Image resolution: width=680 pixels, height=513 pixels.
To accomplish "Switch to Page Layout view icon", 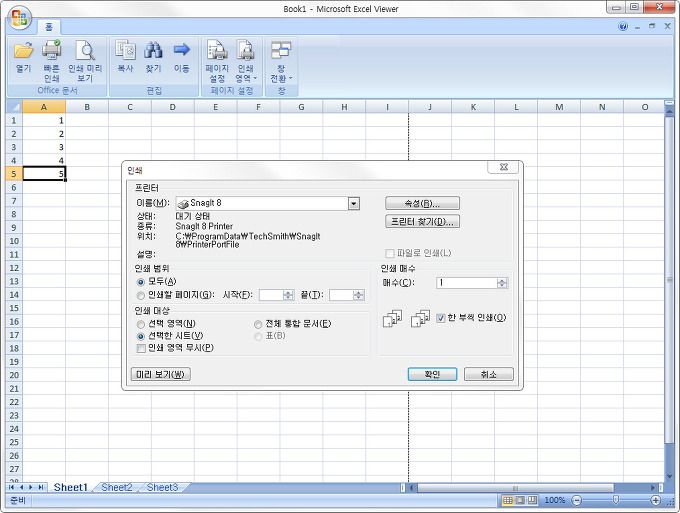I will (520, 500).
